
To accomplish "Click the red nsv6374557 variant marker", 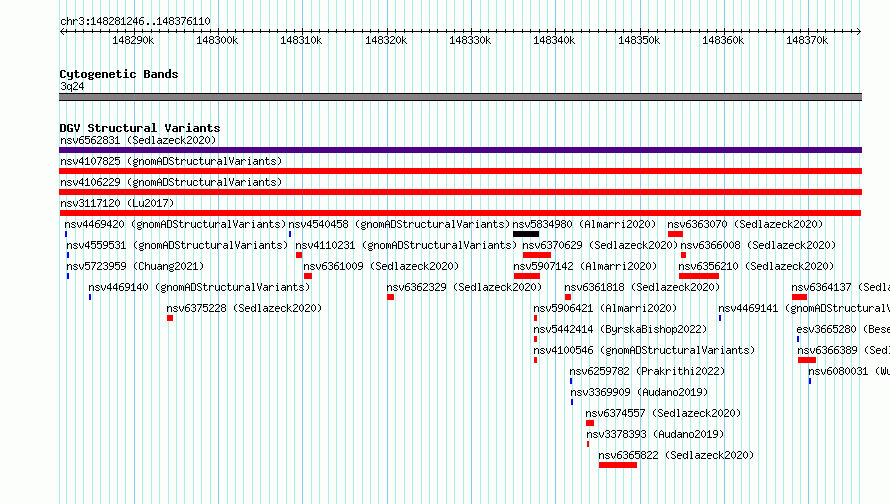I will [x=590, y=423].
